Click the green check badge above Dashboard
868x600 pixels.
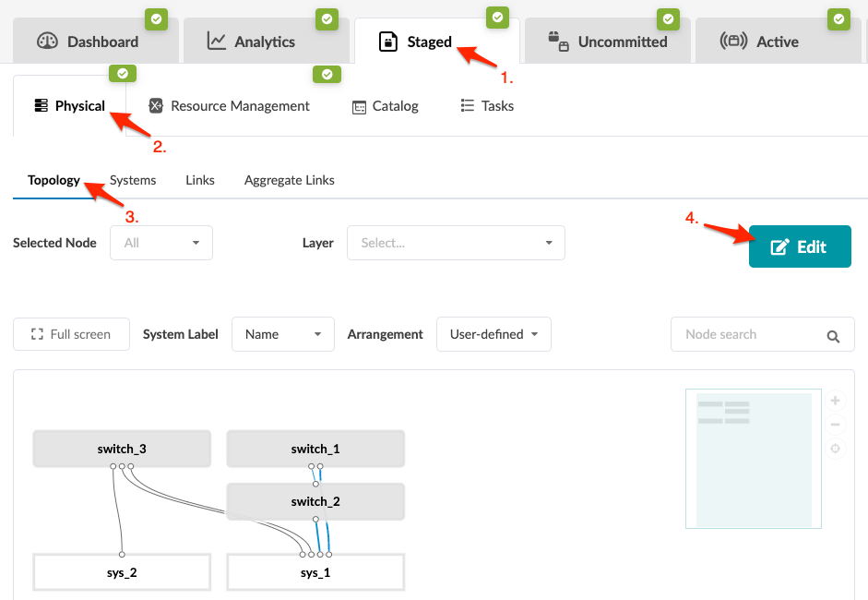[x=157, y=18]
